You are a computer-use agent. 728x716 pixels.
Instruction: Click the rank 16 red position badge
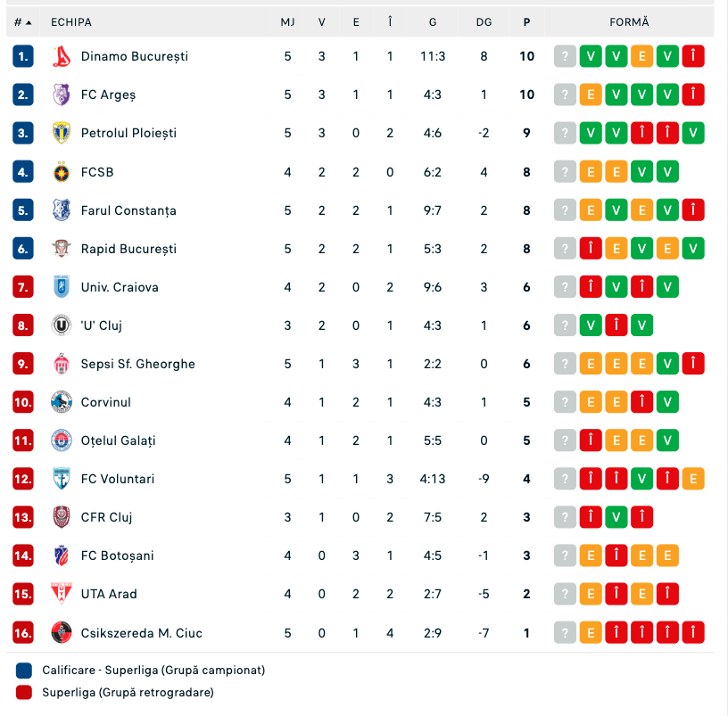pos(23,632)
